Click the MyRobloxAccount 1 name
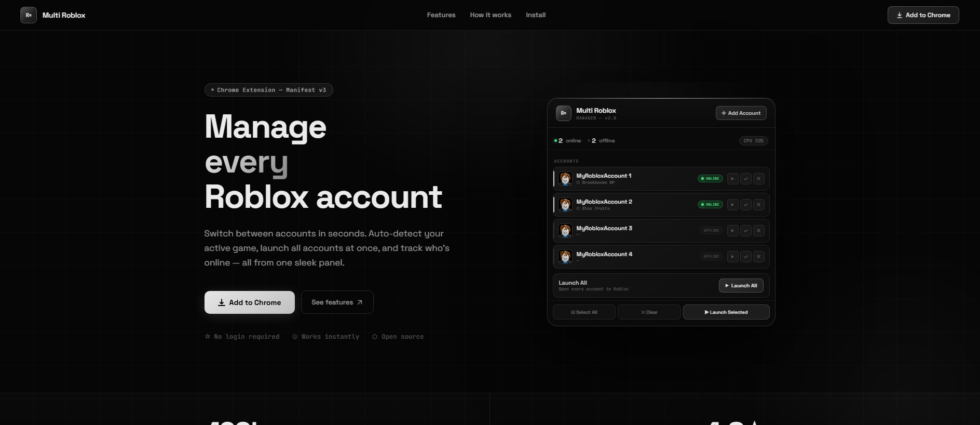Viewport: 980px width, 425px height. 604,176
